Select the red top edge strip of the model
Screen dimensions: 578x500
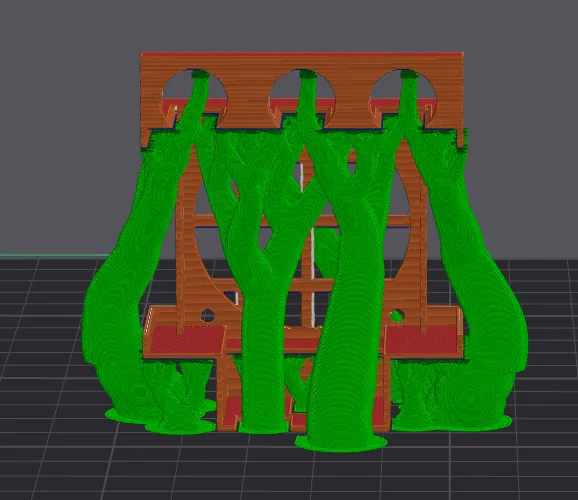(302, 55)
